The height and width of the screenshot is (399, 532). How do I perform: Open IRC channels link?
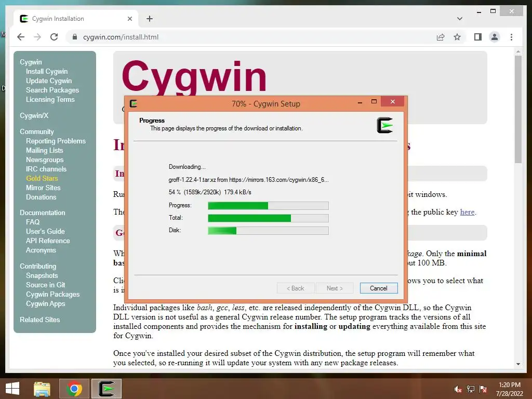46,169
